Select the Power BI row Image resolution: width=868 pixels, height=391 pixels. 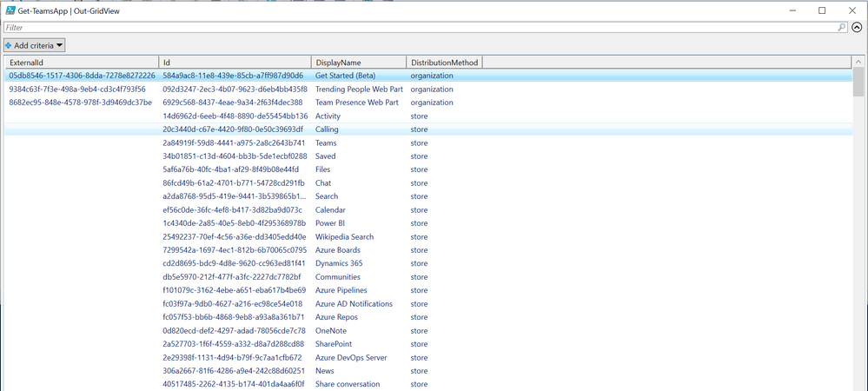pyautogui.click(x=428, y=223)
